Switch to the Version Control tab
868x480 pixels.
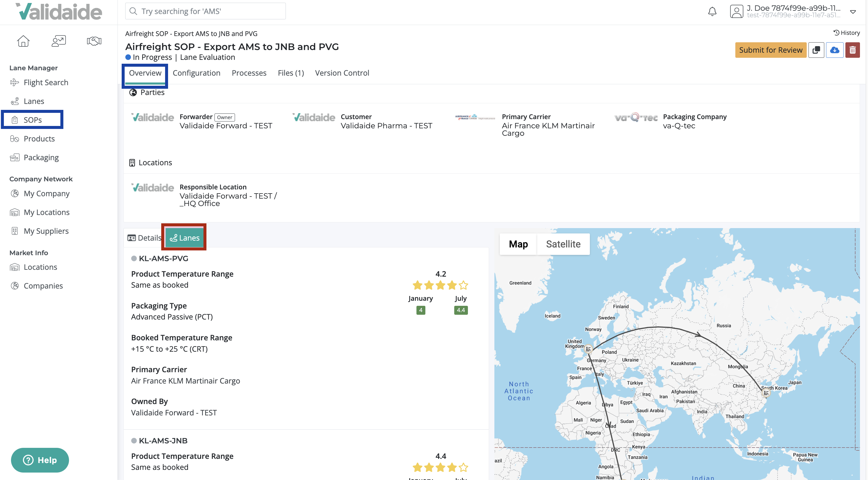tap(342, 73)
